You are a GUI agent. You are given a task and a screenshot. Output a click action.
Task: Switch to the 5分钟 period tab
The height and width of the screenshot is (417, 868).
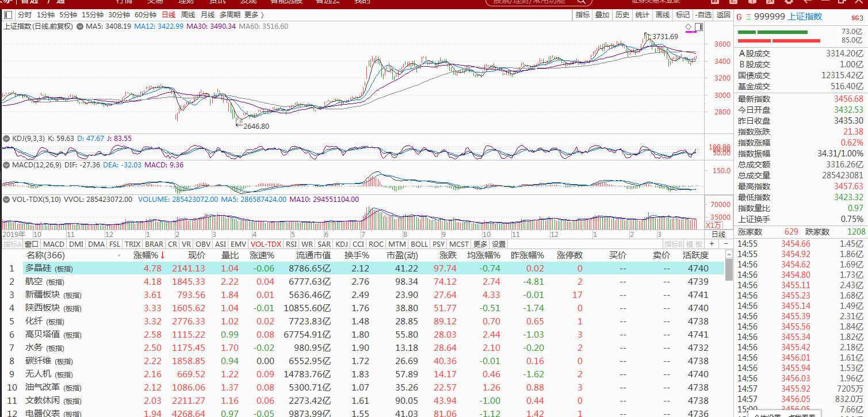(68, 14)
